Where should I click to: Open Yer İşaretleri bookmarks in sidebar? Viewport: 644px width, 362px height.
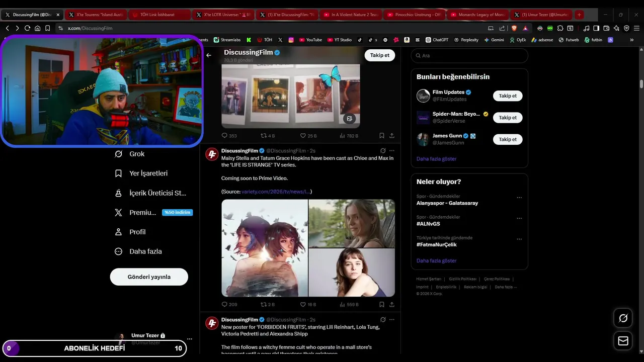[x=141, y=173]
